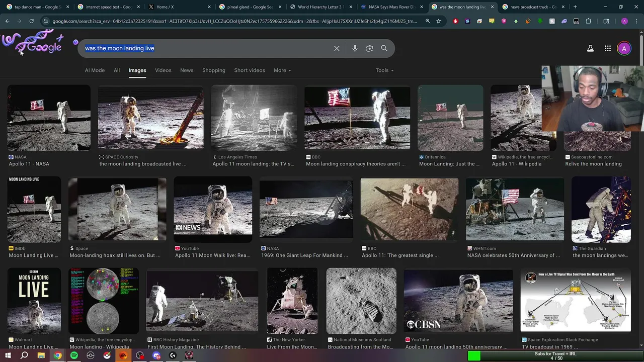Open search by image camera icon
The width and height of the screenshot is (644, 362).
click(x=370, y=48)
